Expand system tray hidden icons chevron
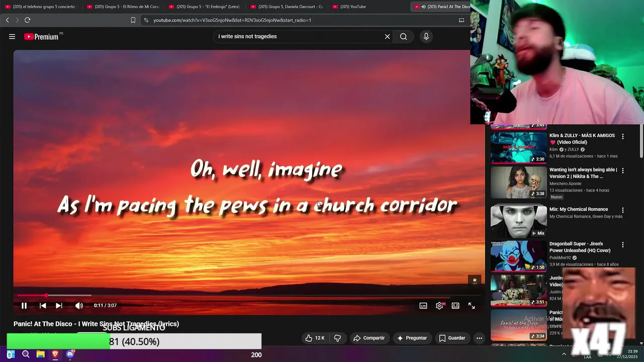 click(564, 354)
